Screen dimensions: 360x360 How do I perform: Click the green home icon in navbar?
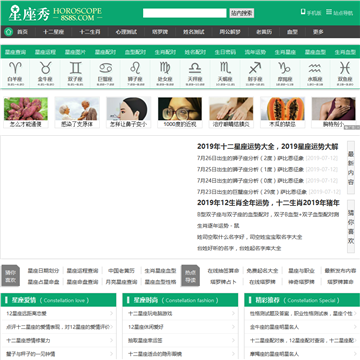[9, 32]
